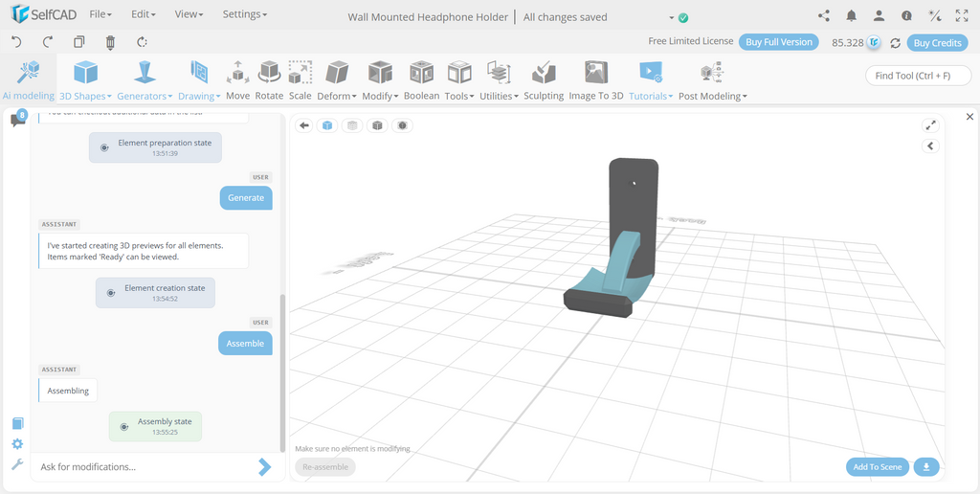The width and height of the screenshot is (980, 494).
Task: Click Buy Credits button
Action: [x=937, y=42]
